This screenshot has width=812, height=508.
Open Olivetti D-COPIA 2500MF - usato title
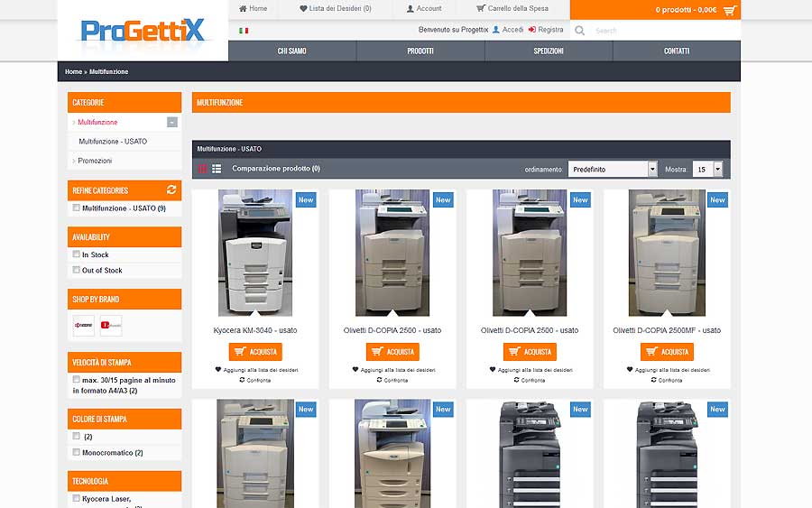[x=667, y=330]
